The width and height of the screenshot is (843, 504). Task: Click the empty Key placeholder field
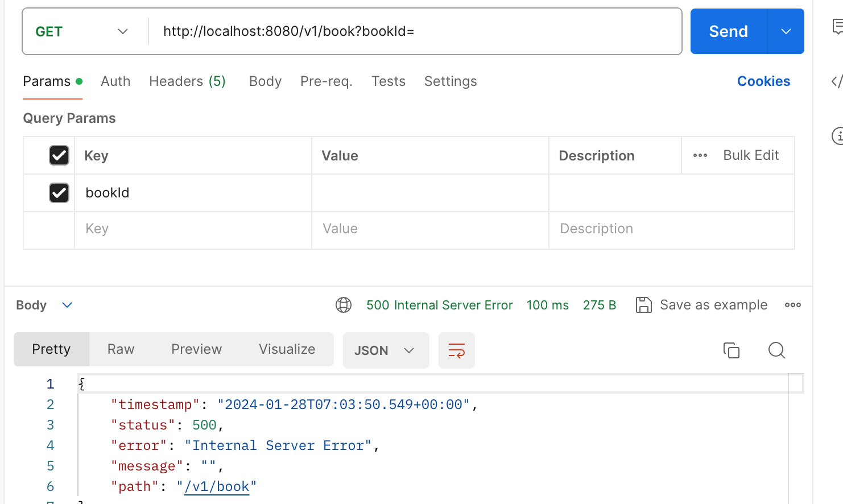193,229
